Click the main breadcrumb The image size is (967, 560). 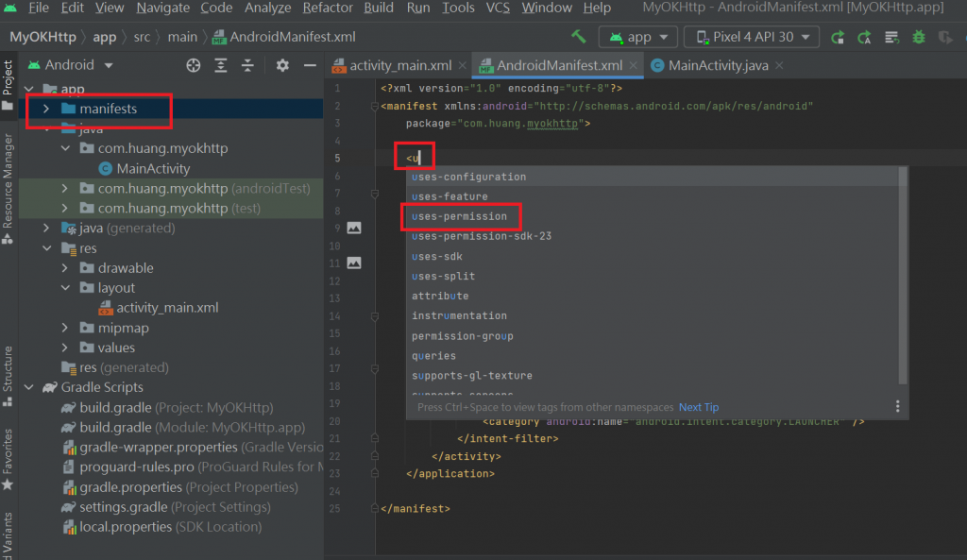(182, 37)
